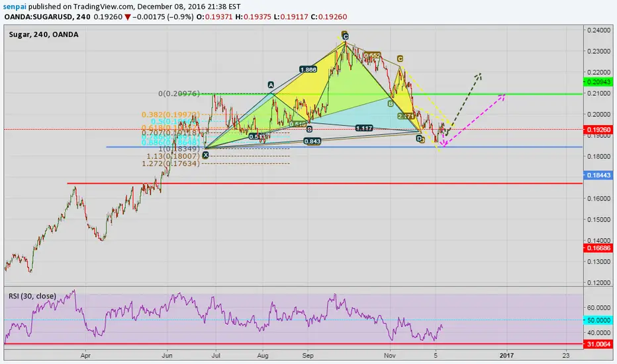This screenshot has height=364, width=617.
Task: Select the gold C point label near November
Action: 400,59
